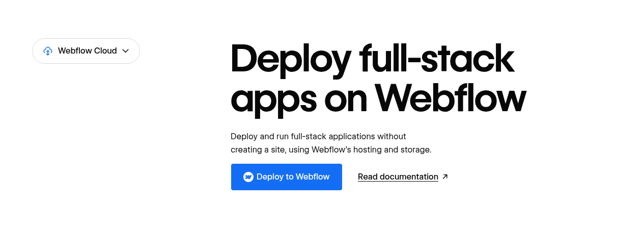This screenshot has width=644, height=229.
Task: Click the paragraph starting 'Deploy and run full-stack'
Action: (331, 143)
